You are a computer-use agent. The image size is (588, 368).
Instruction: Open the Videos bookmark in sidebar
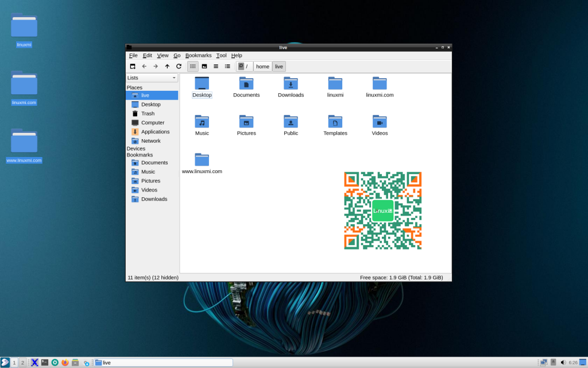pos(152,190)
